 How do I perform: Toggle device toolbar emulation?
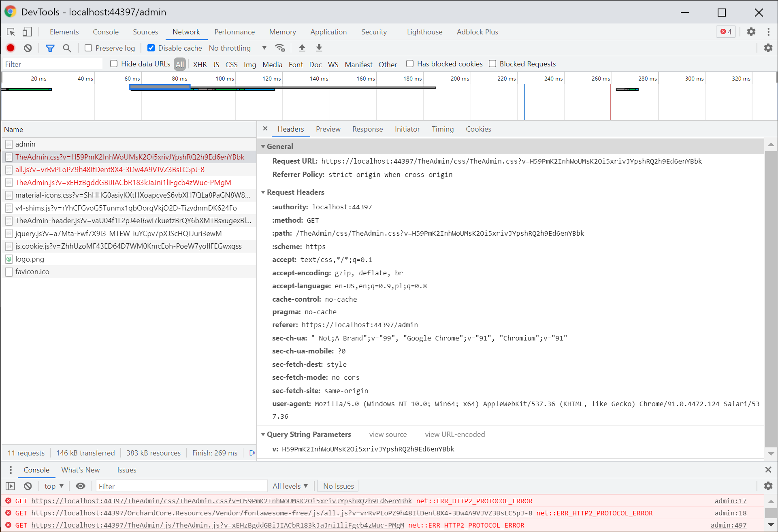(27, 32)
